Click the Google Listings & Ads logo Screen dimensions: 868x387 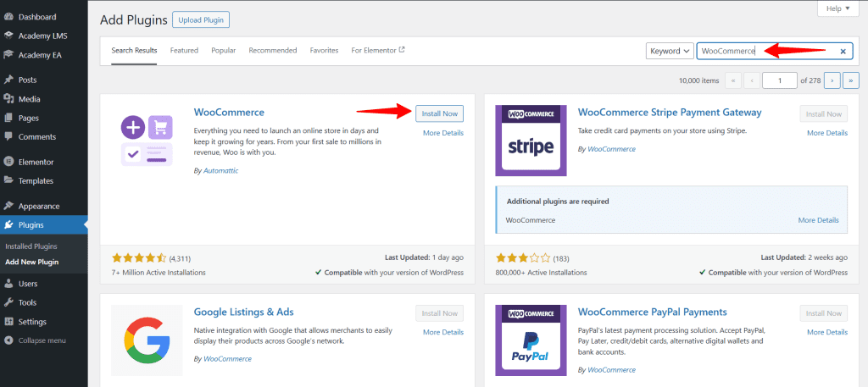coord(147,340)
